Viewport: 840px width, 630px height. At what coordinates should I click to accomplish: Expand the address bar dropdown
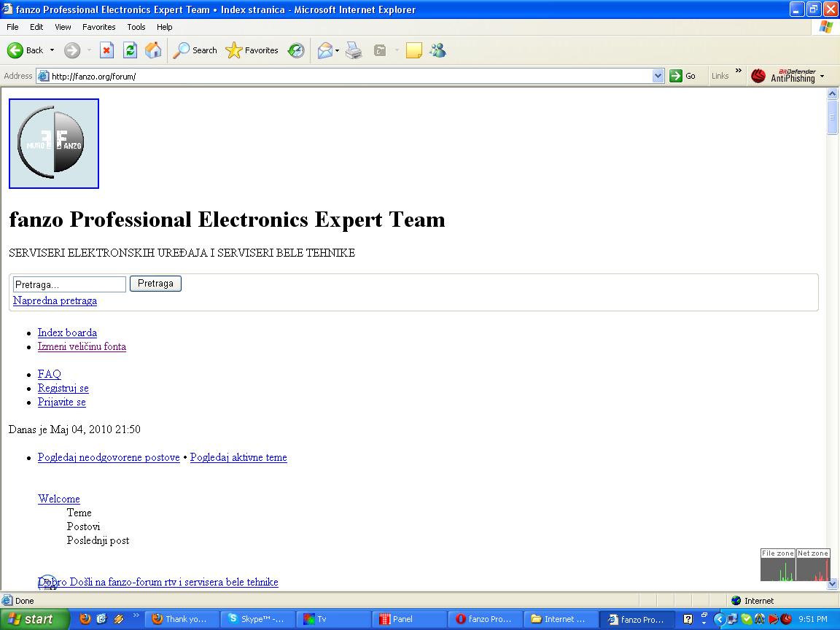coord(658,76)
